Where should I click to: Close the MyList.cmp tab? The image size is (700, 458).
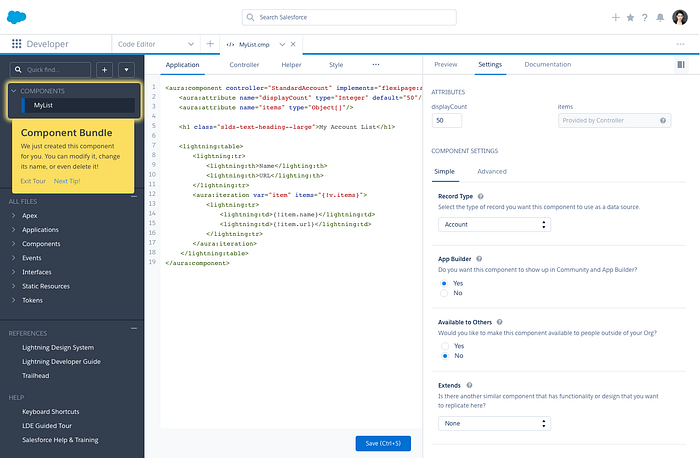tap(293, 44)
